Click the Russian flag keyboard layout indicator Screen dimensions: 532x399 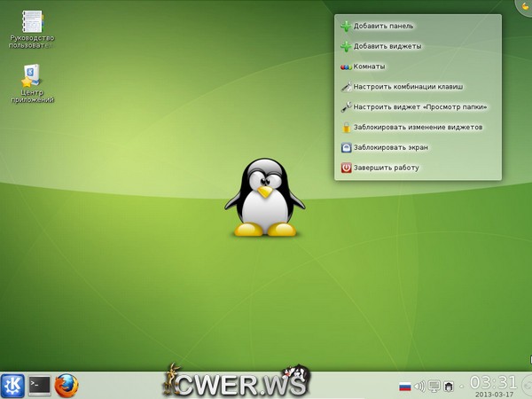pos(405,386)
